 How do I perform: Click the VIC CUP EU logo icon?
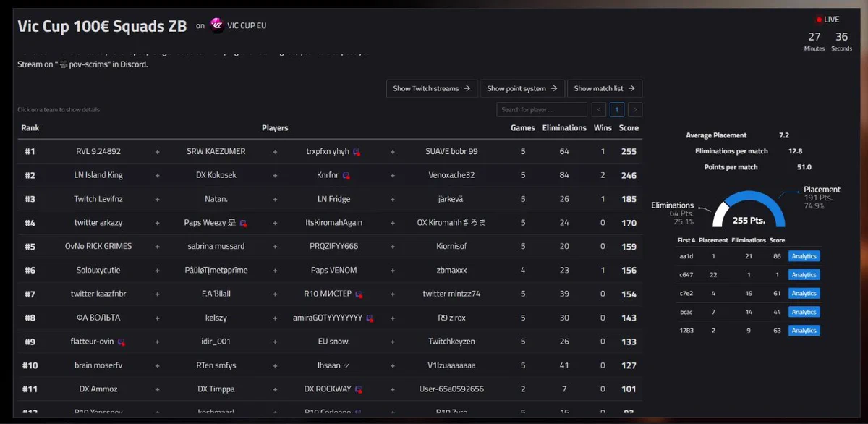pyautogui.click(x=216, y=25)
